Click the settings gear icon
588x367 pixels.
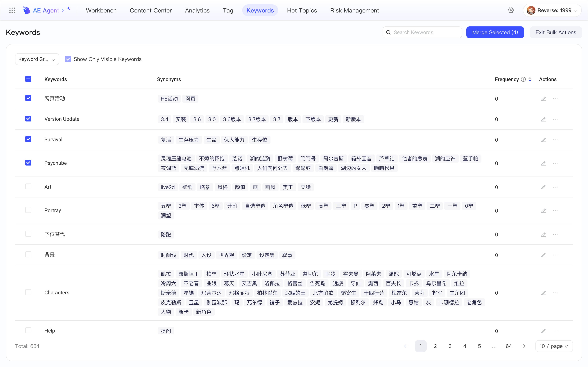point(511,10)
